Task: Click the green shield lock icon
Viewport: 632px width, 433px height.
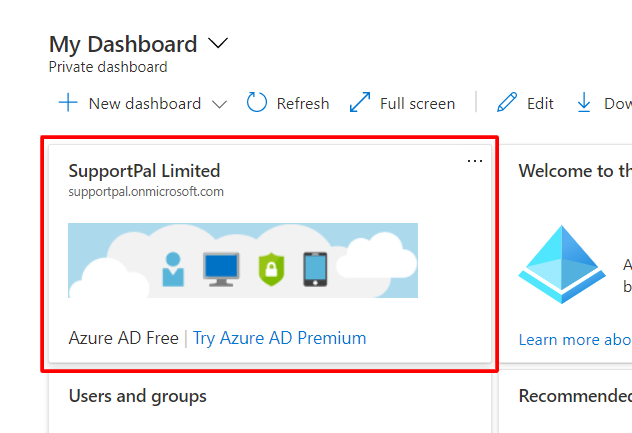Action: (271, 269)
